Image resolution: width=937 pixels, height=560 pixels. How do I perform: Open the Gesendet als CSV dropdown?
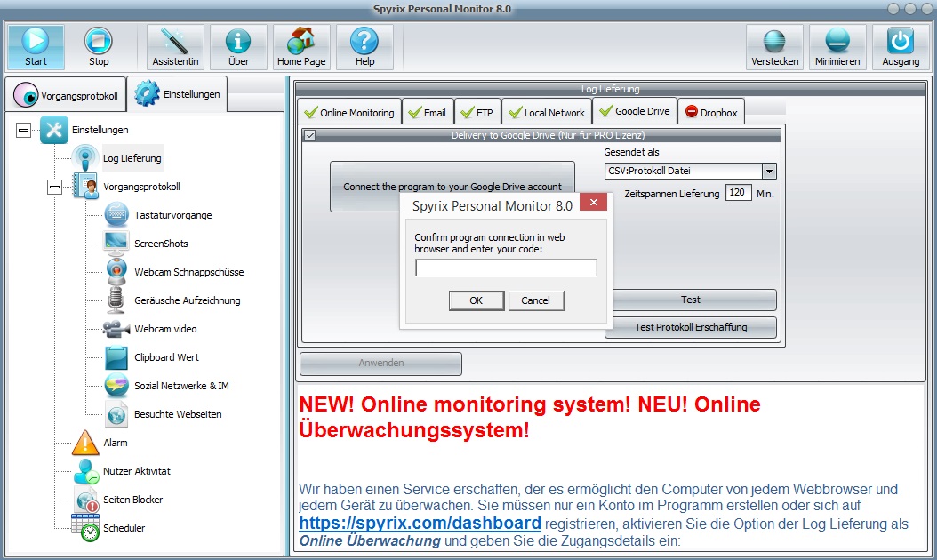tap(768, 171)
